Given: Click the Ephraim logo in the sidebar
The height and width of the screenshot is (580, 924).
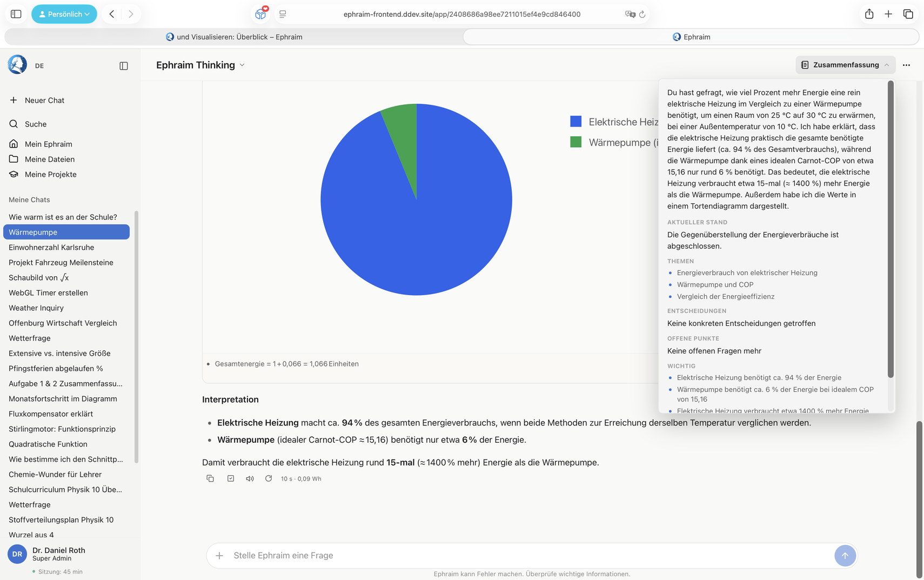Looking at the screenshot, I should pyautogui.click(x=17, y=65).
